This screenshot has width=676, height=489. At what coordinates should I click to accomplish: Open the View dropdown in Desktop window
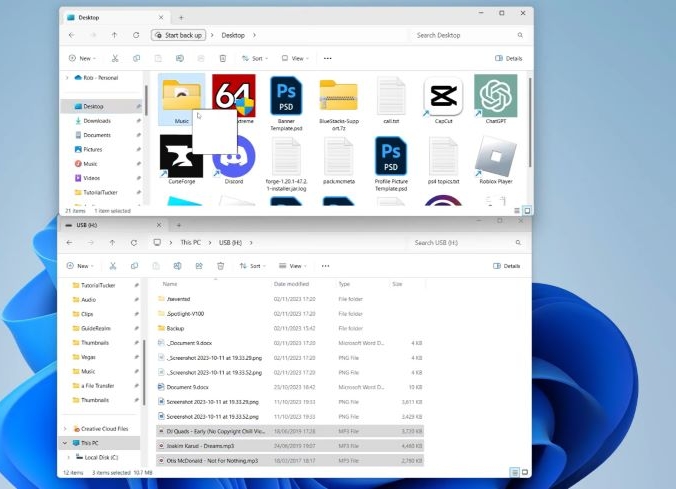[x=295, y=58]
